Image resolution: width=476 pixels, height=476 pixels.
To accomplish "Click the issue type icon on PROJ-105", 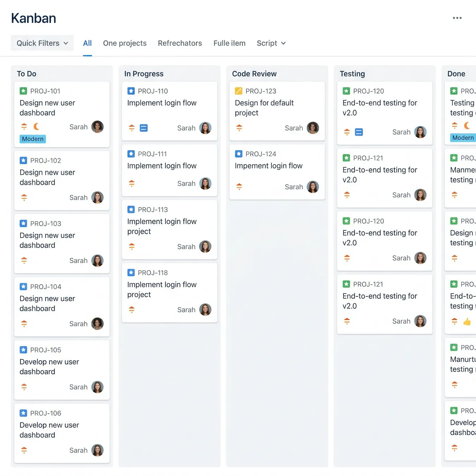I will (23, 350).
